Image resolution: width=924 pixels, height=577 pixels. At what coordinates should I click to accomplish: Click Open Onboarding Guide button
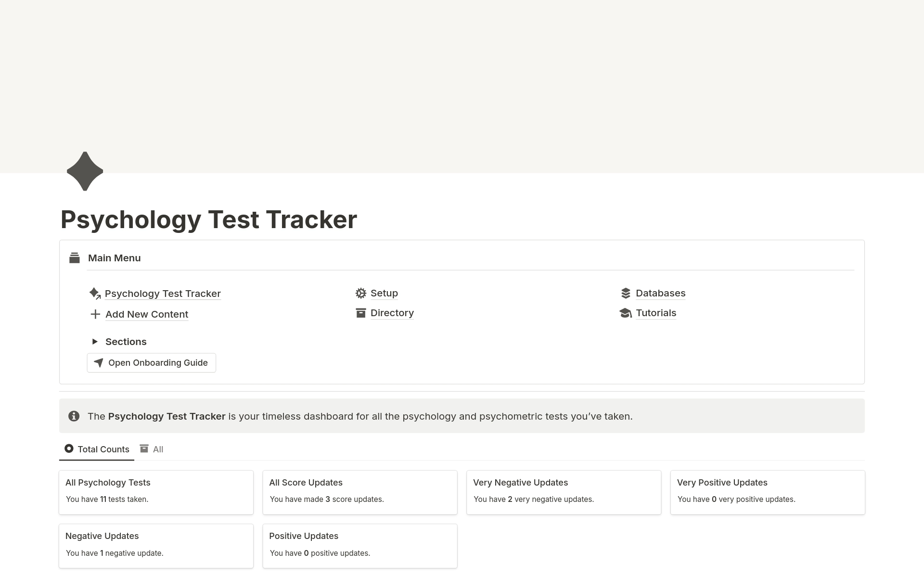[x=152, y=362]
